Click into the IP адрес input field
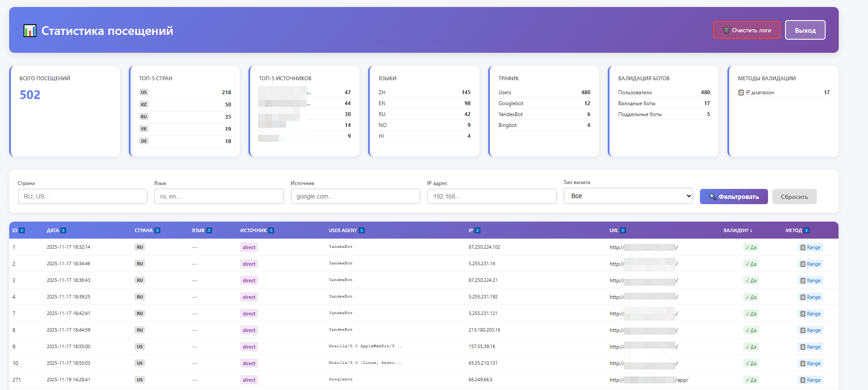Image resolution: width=868 pixels, height=390 pixels. click(492, 196)
